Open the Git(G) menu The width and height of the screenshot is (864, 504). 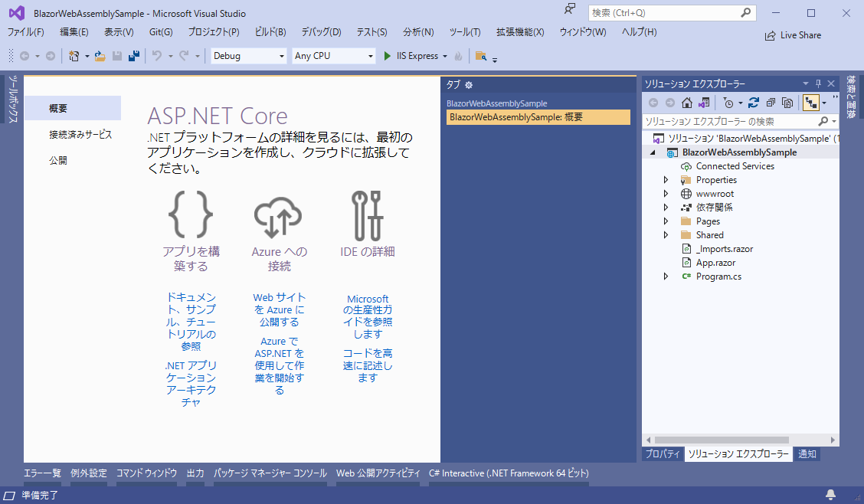161,32
